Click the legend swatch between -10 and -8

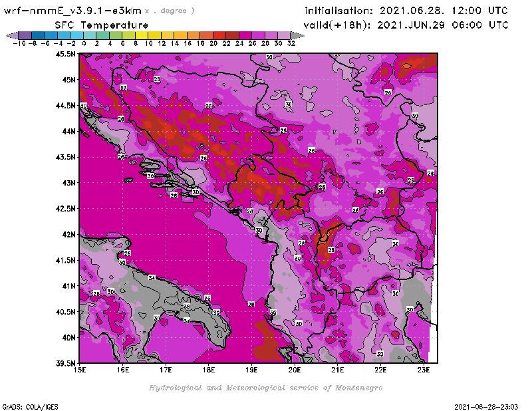(x=25, y=36)
